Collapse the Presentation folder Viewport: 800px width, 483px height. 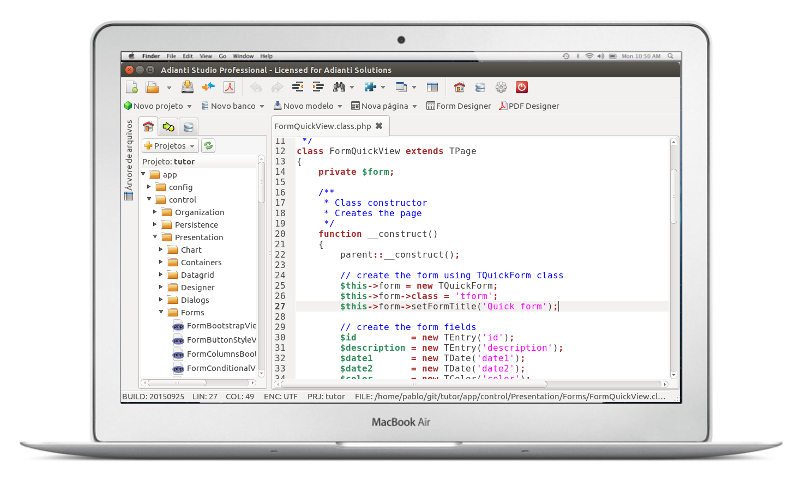click(155, 237)
